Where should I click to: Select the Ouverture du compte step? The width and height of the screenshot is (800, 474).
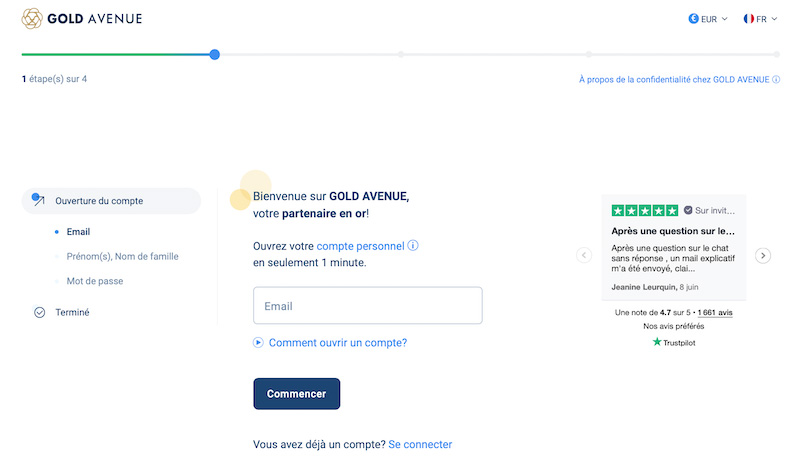[111, 201]
